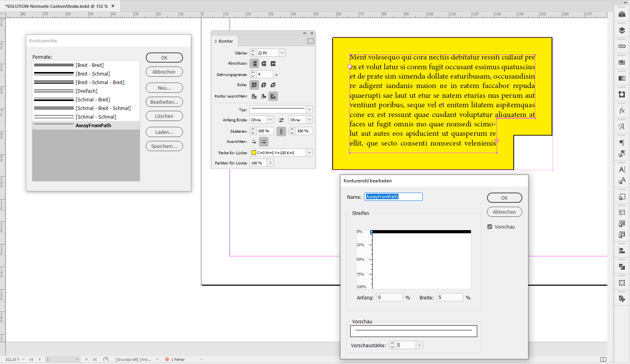The image size is (630, 364).
Task: Click the Breite percentage input field
Action: point(450,297)
